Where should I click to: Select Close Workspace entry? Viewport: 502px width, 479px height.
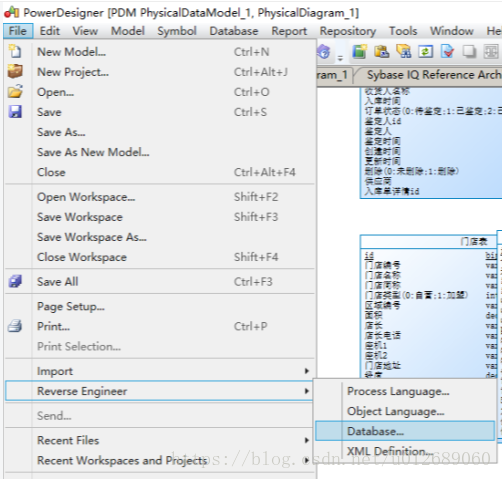pos(160,257)
